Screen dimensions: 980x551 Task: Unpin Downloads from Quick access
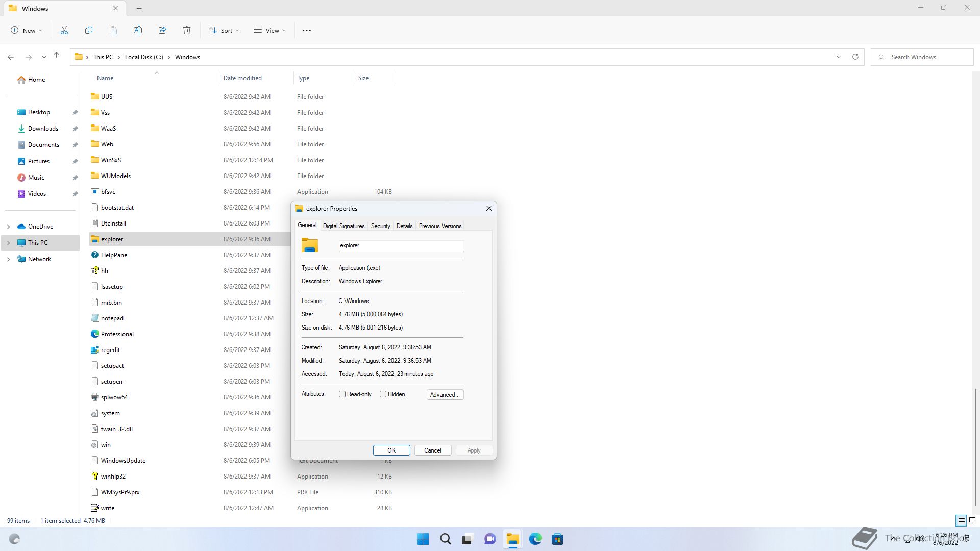pos(75,129)
